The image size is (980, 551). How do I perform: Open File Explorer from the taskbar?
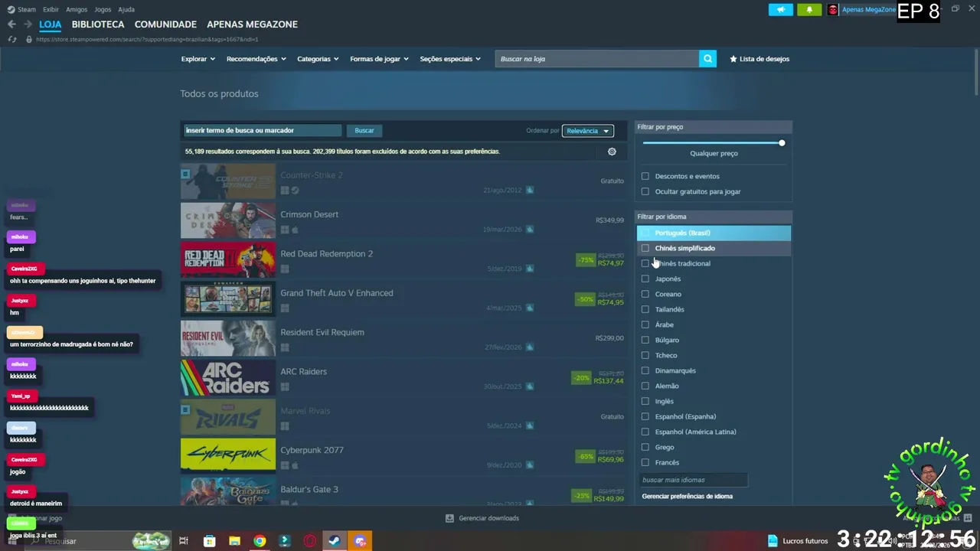click(x=234, y=541)
